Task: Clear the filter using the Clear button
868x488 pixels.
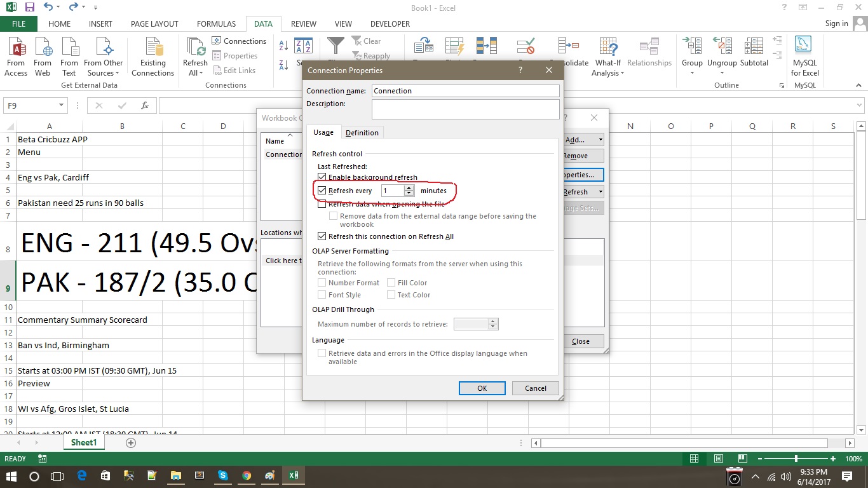Action: (x=367, y=41)
